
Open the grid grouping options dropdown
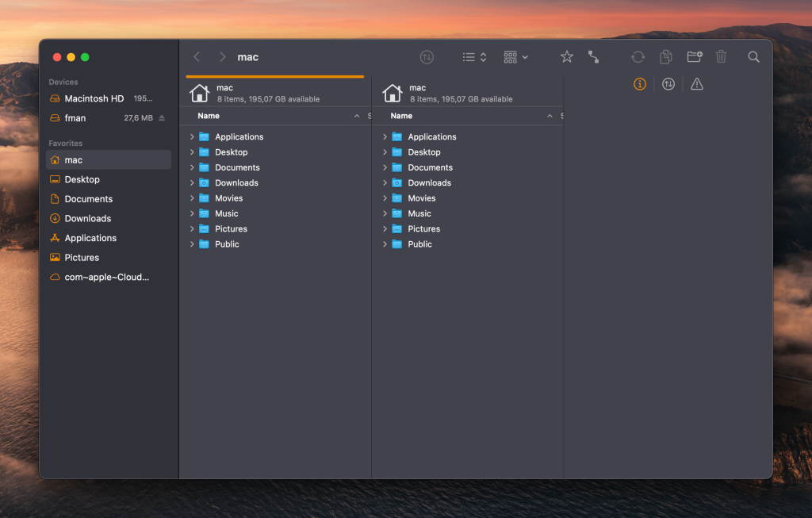pyautogui.click(x=515, y=57)
